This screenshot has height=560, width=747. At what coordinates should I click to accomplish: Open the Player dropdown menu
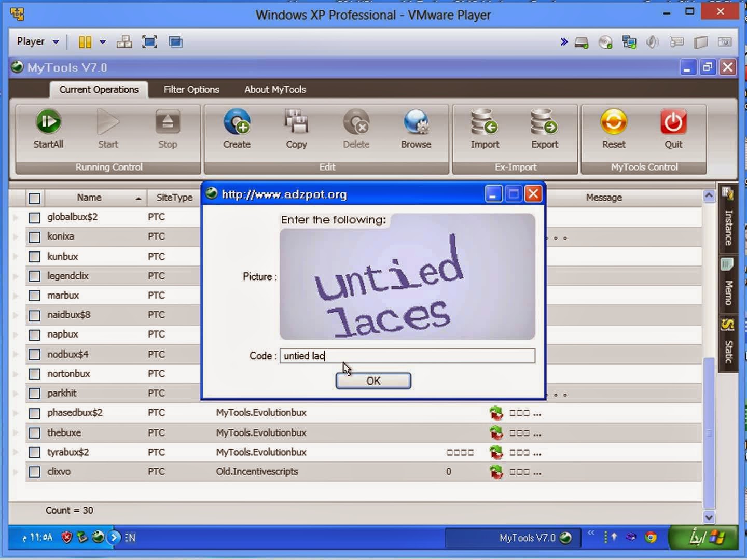(x=37, y=41)
